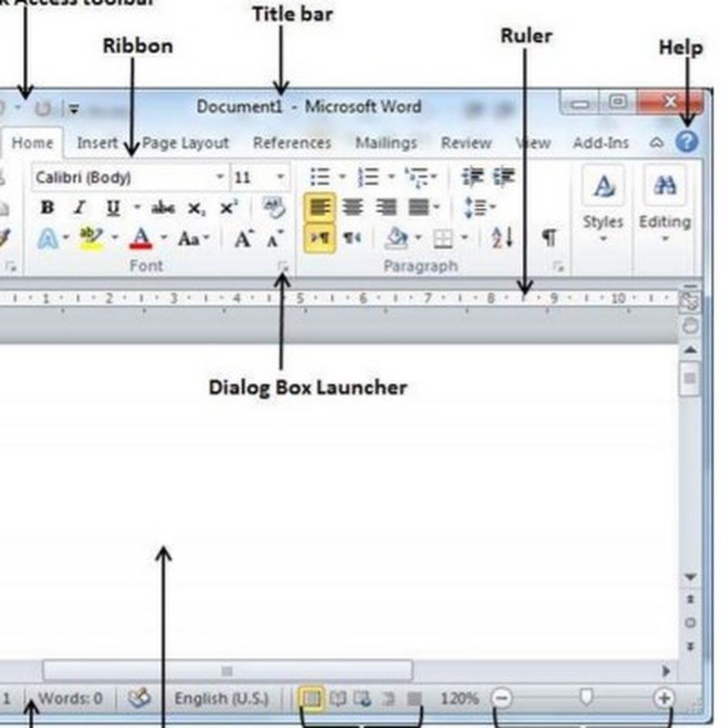Toggle Subscript formatting
Viewport: 728px width, 728px height.
coord(197,209)
